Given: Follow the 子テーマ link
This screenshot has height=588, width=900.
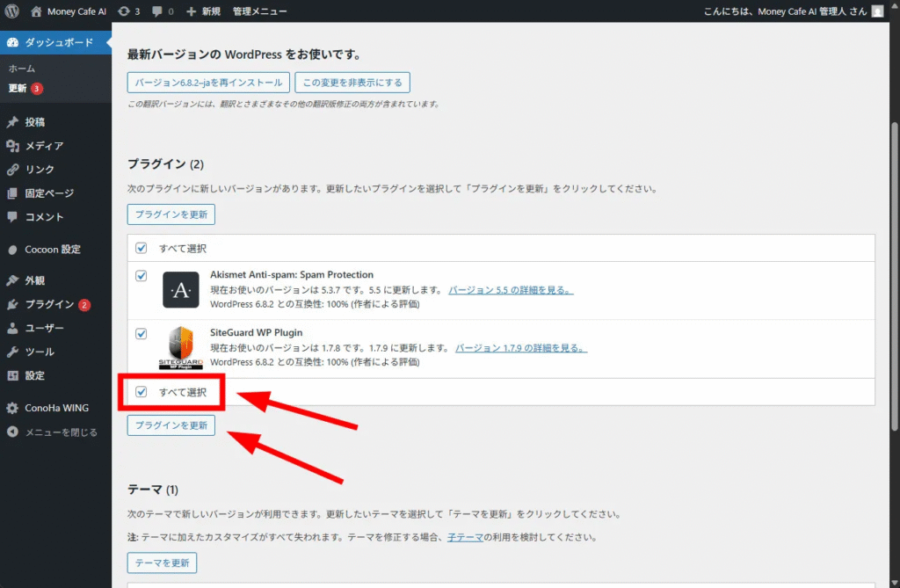Looking at the screenshot, I should coord(465,538).
